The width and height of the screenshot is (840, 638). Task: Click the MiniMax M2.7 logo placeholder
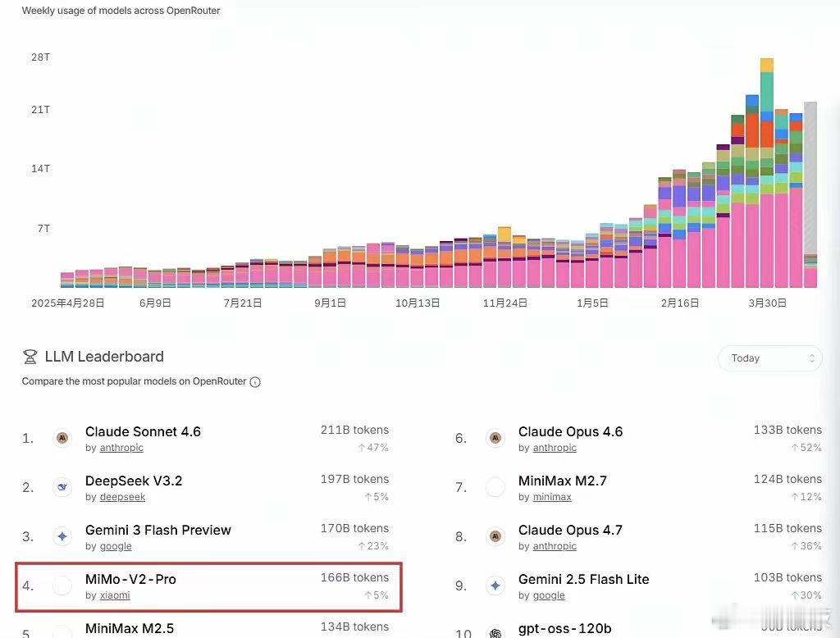(495, 487)
